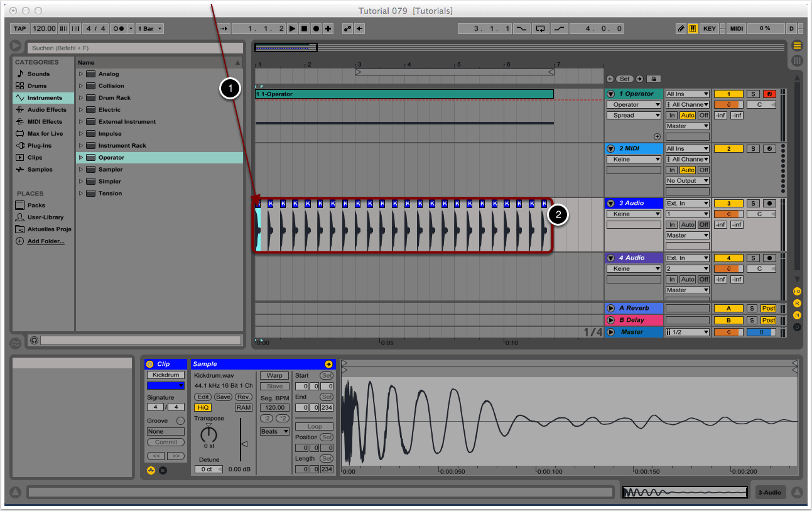The width and height of the screenshot is (812, 511).
Task: Click the Rev. button to reverse sample
Action: (244, 397)
